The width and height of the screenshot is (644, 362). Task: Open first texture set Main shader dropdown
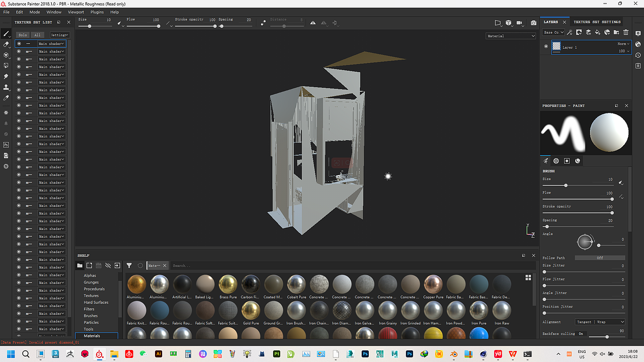coord(51,44)
